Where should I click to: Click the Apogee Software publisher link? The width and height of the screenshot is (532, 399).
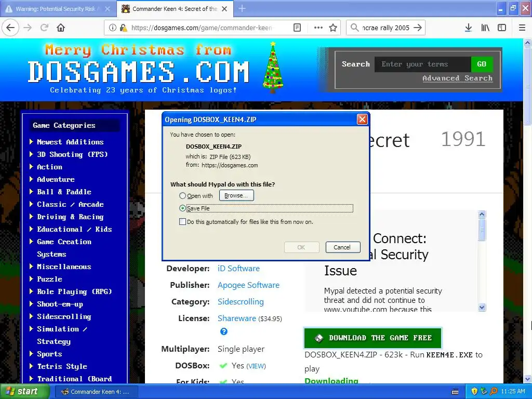click(248, 285)
